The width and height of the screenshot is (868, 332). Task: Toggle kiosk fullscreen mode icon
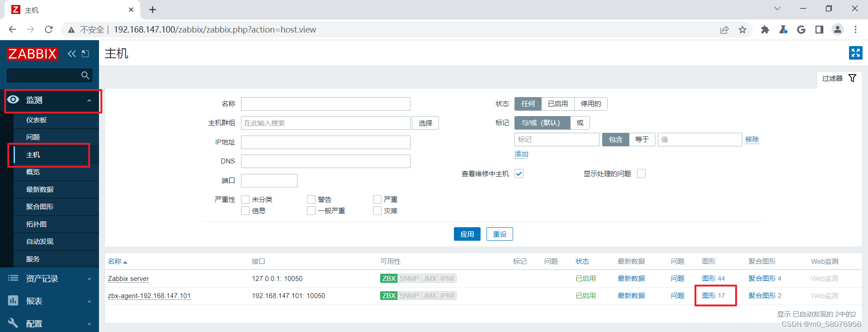point(855,53)
